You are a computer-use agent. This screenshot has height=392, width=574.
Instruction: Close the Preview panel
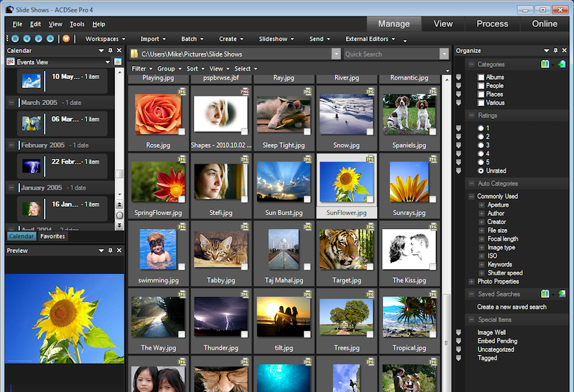[119, 250]
